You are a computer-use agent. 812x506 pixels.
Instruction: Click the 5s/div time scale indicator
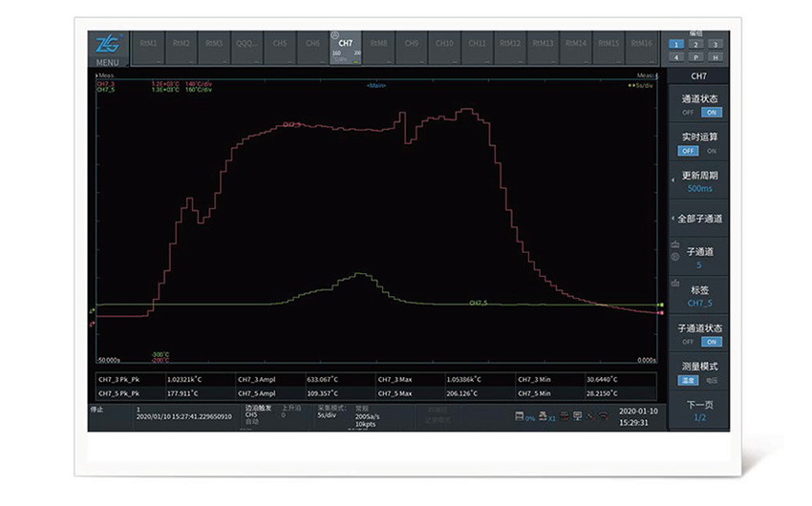pos(641,85)
